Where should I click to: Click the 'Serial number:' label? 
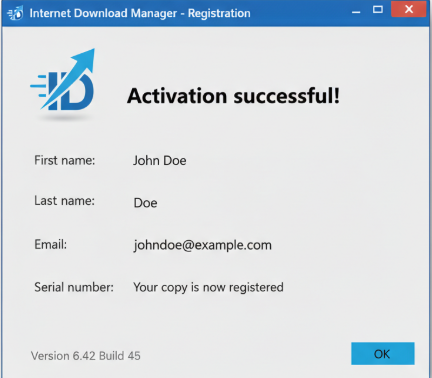click(74, 287)
